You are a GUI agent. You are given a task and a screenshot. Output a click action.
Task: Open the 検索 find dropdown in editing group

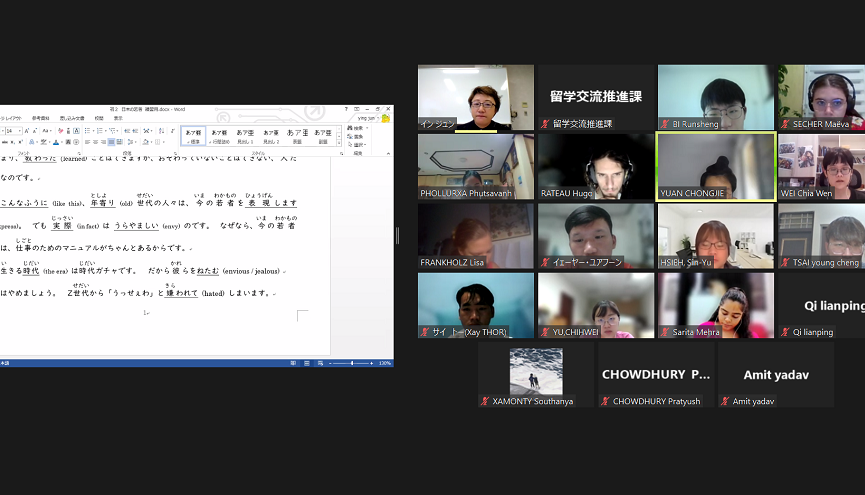[x=358, y=127]
